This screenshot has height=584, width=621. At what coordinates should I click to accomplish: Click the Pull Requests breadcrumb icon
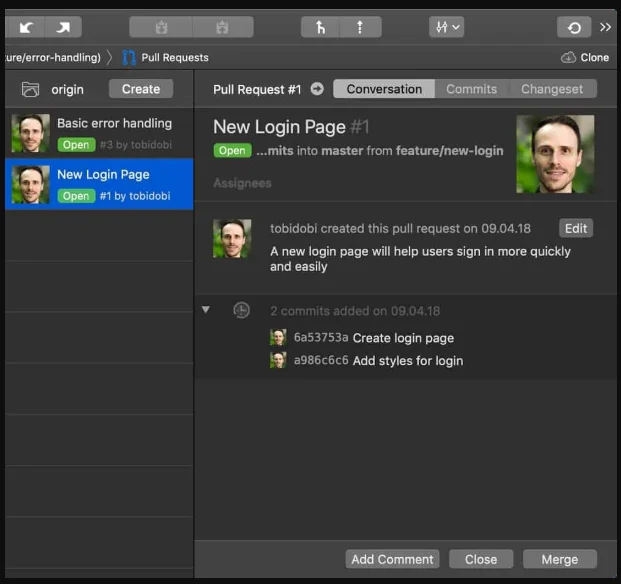129,57
